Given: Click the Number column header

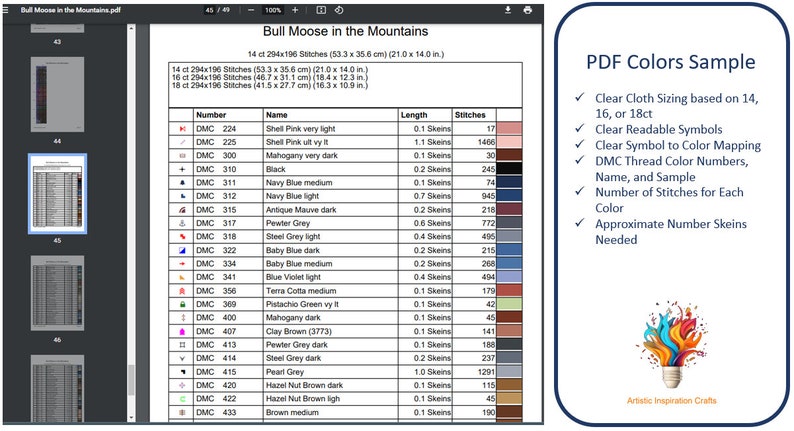Looking at the screenshot, I should (x=211, y=115).
